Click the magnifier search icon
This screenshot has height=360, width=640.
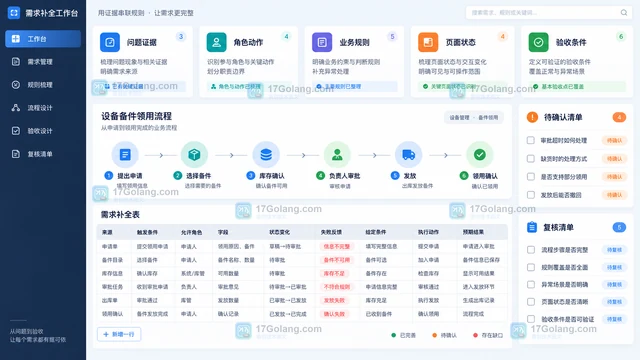click(x=624, y=13)
